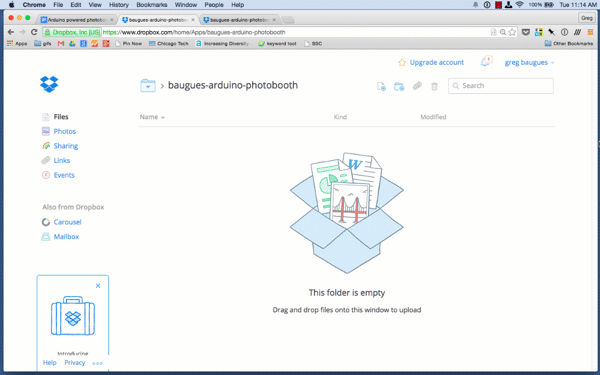Click the browser address bar URL

click(194, 32)
